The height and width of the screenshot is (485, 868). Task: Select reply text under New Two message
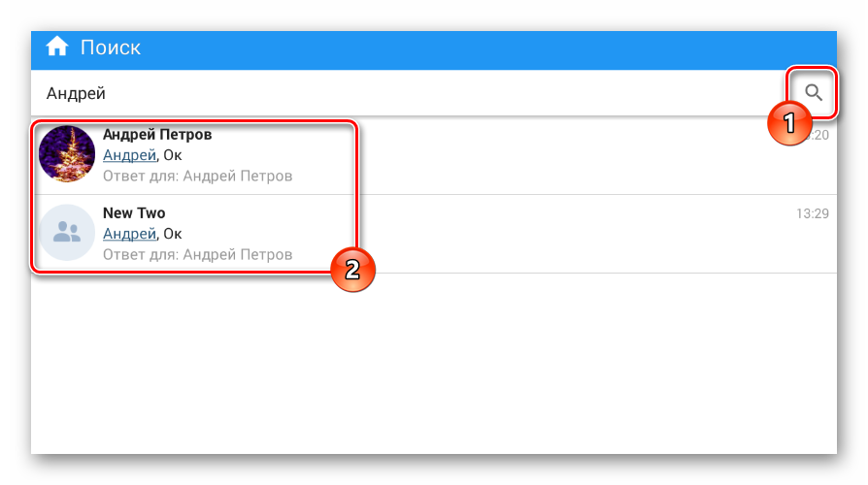pos(198,254)
